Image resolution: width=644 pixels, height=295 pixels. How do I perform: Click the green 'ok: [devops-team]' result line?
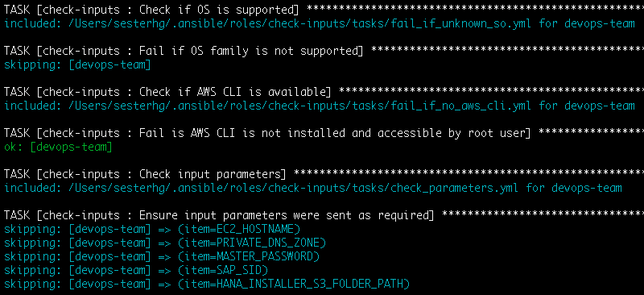(58, 147)
